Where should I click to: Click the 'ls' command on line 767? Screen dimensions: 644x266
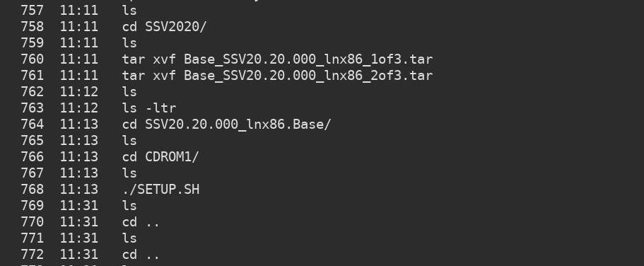pyautogui.click(x=129, y=173)
